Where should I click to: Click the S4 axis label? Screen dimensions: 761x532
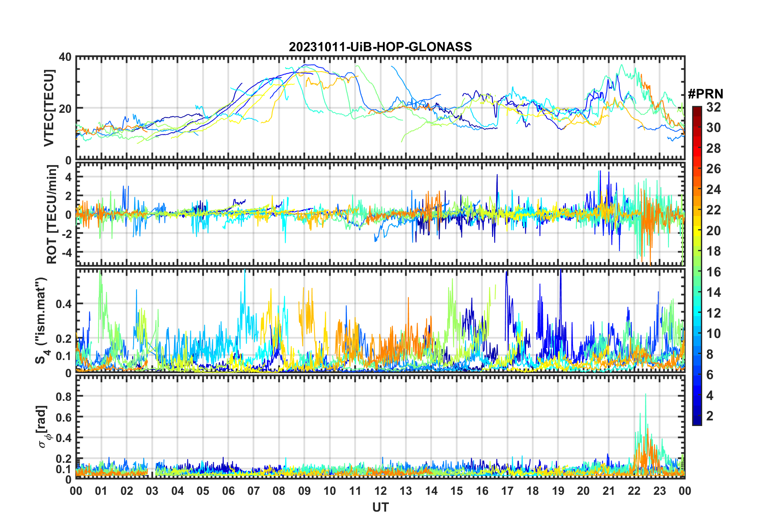(x=41, y=320)
